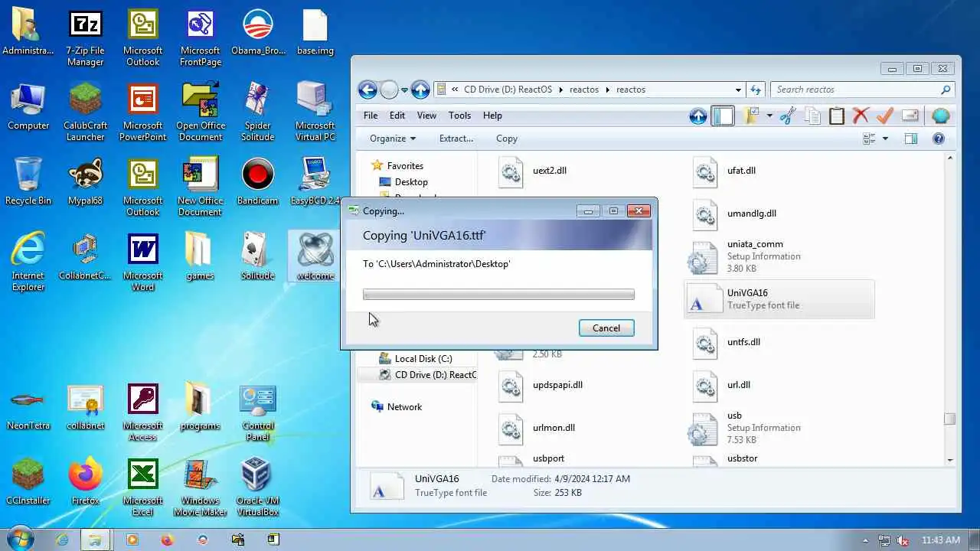Click the Up folder arrow beside address bar
The height and width of the screenshot is (551, 980).
(x=420, y=90)
